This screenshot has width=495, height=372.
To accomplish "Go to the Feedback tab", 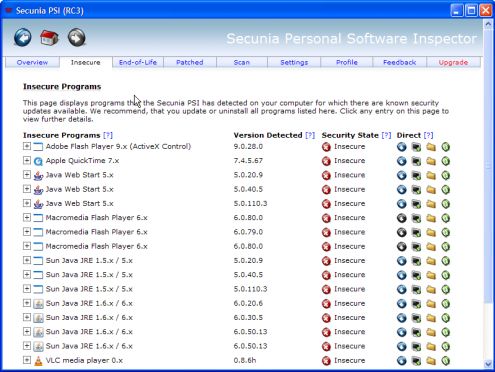I will coord(399,62).
